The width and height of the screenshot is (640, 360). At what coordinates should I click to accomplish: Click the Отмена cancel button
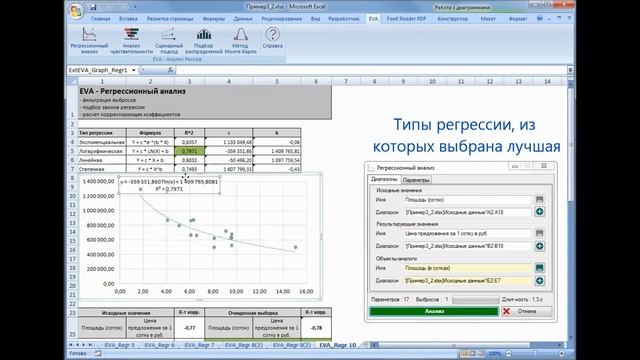pyautogui.click(x=526, y=311)
